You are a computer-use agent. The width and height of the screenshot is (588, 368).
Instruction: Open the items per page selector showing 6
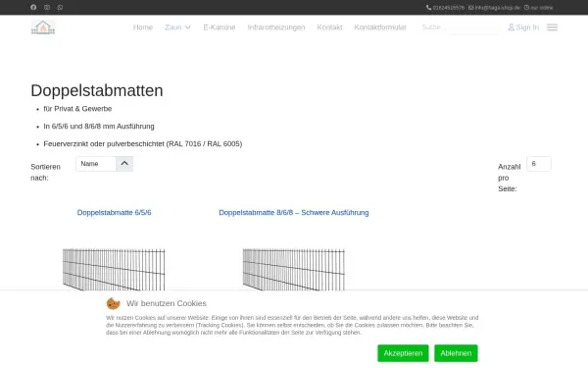[x=539, y=164]
